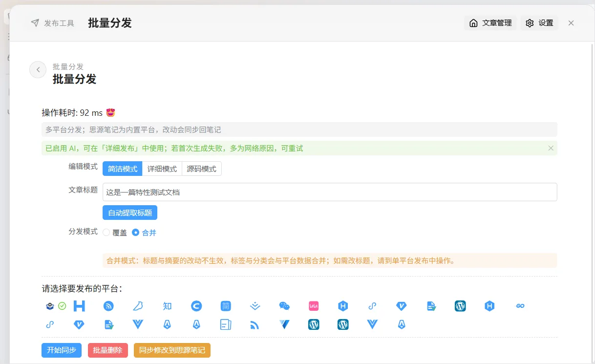This screenshot has height=364, width=595.
Task: Choose the blue GO platform icon
Action: 520,306
